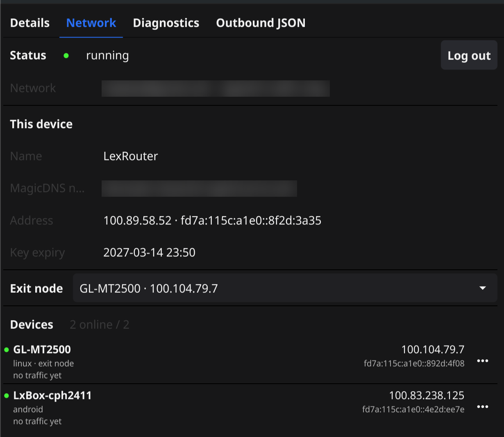Click the 'This device' heading
Screen dimensions: 504x437
tap(41, 124)
